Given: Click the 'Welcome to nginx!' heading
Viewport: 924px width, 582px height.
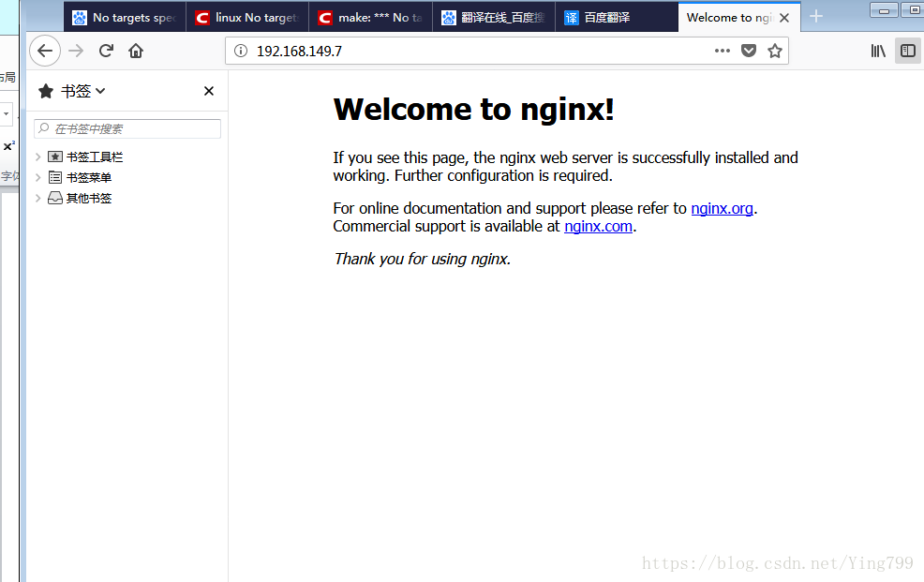Looking at the screenshot, I should pyautogui.click(x=474, y=109).
